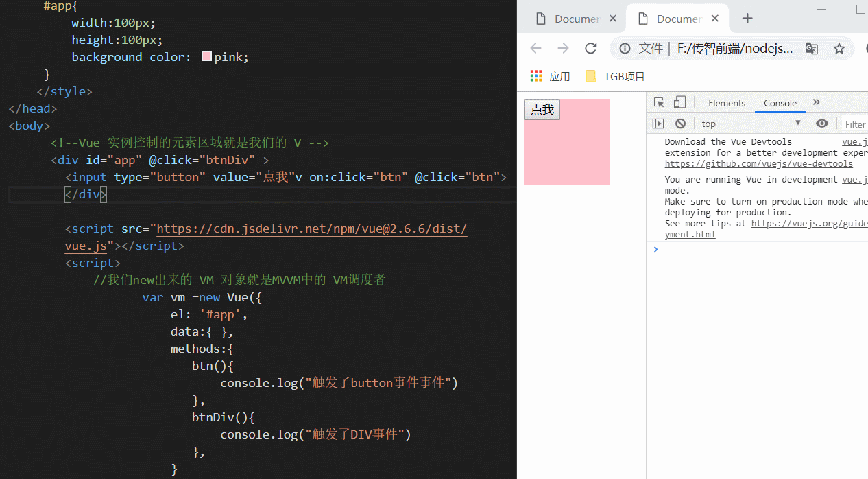Click the pink app div below the button
Image resolution: width=868 pixels, height=479 pixels.
(566, 152)
